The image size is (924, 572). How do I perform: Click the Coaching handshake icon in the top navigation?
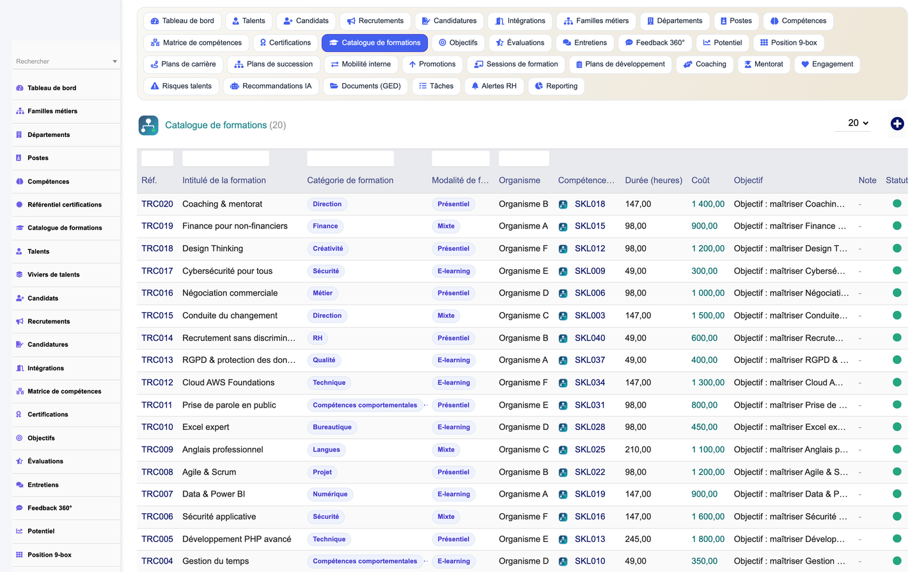[688, 64]
